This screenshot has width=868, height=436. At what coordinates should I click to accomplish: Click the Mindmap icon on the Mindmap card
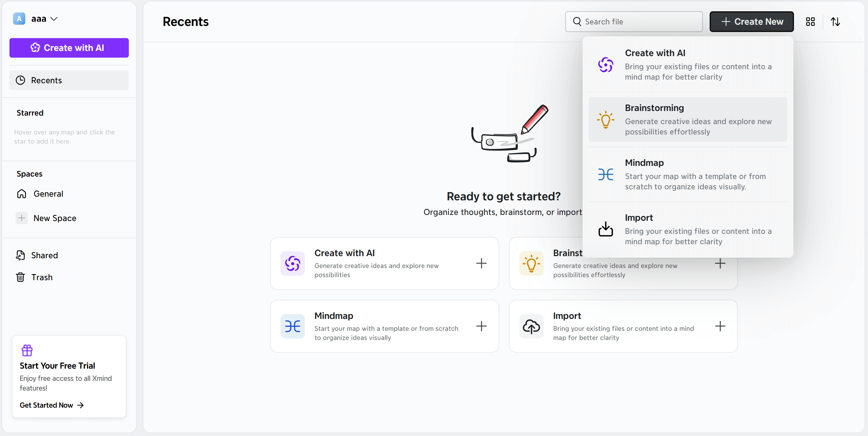tap(292, 326)
